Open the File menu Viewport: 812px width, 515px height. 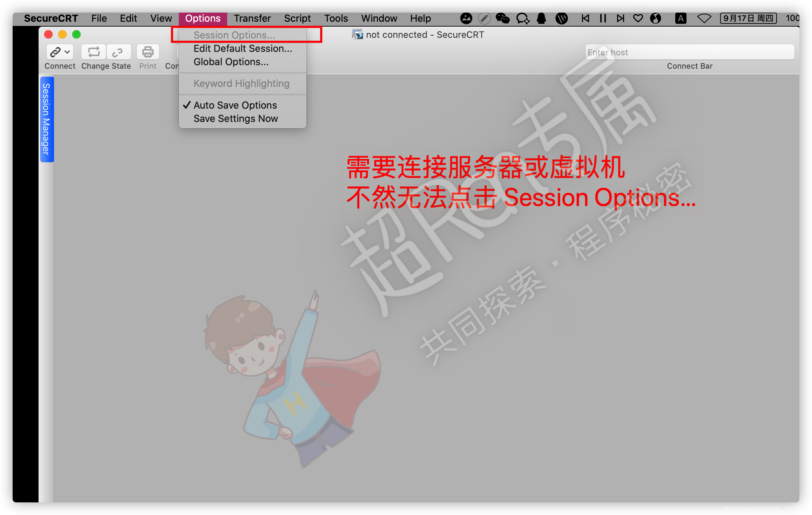pos(99,18)
